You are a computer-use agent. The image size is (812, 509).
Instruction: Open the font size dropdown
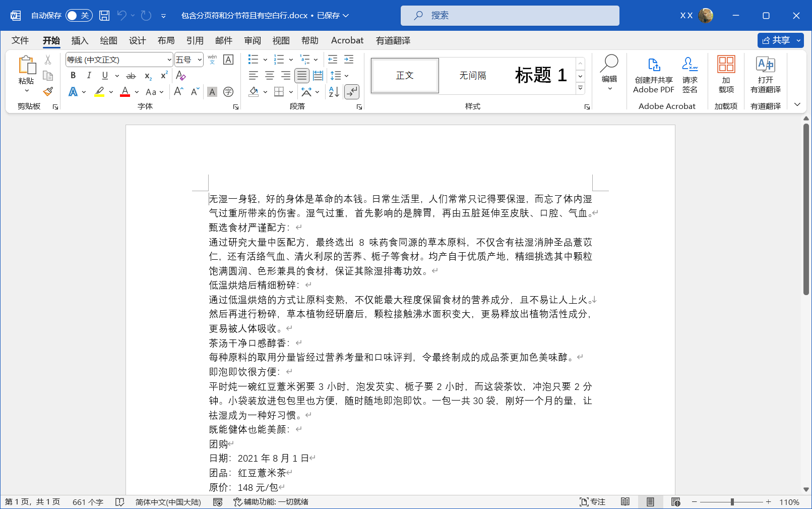coord(200,60)
